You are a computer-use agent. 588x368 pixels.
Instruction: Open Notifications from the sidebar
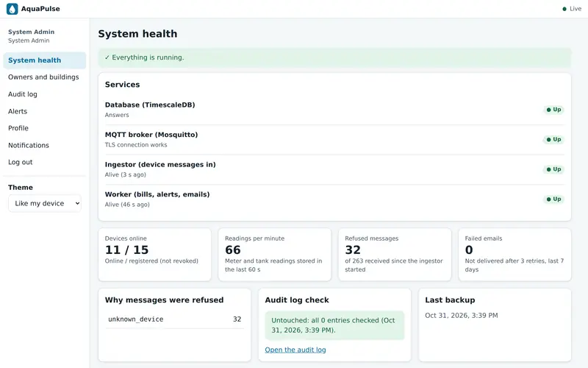click(x=45, y=145)
